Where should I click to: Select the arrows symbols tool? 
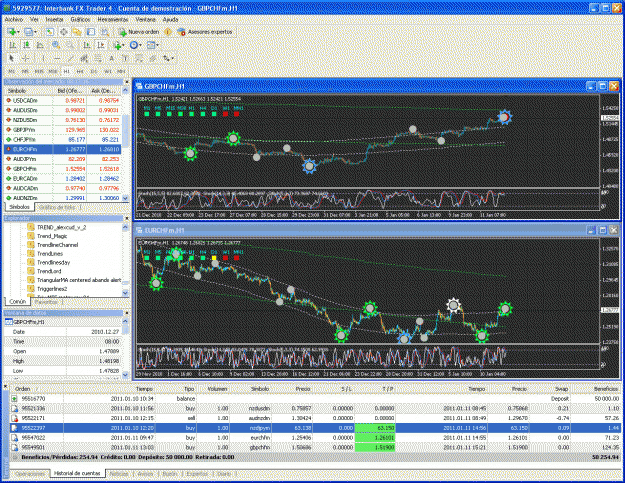coord(166,58)
